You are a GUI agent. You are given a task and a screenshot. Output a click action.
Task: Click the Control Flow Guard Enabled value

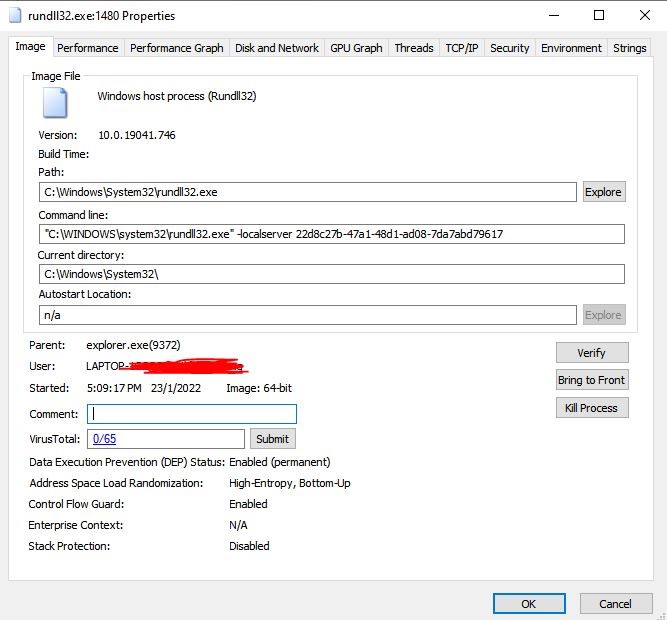click(x=248, y=504)
